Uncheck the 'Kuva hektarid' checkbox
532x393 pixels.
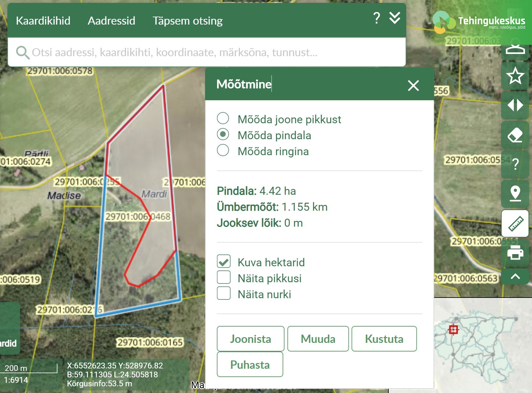(x=224, y=261)
